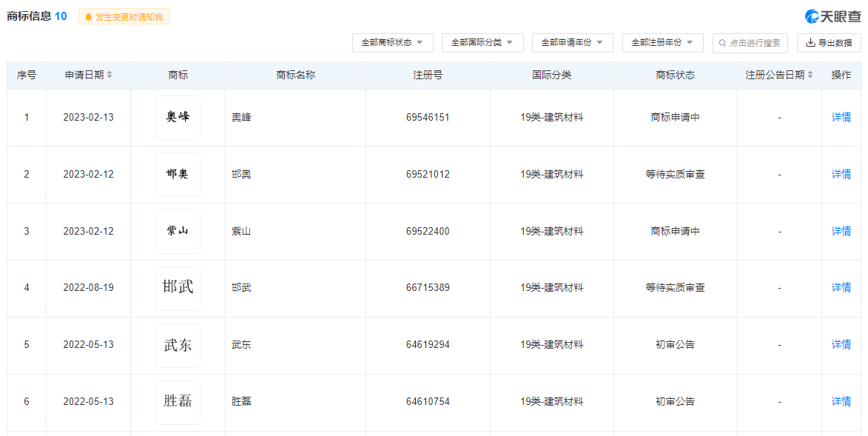Open the 奥峰 trademark image
The width and height of the screenshot is (868, 436).
click(x=178, y=117)
